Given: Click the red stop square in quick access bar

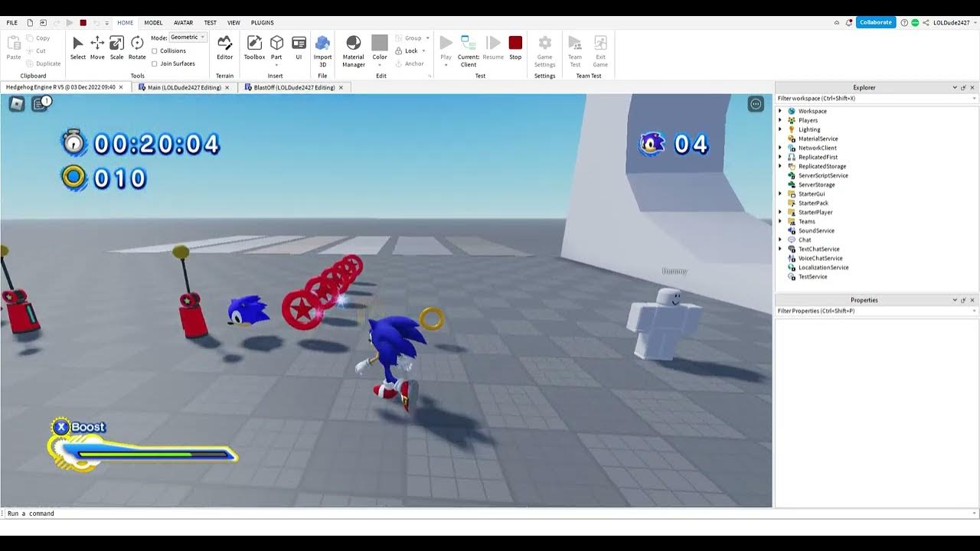Looking at the screenshot, I should click(83, 23).
